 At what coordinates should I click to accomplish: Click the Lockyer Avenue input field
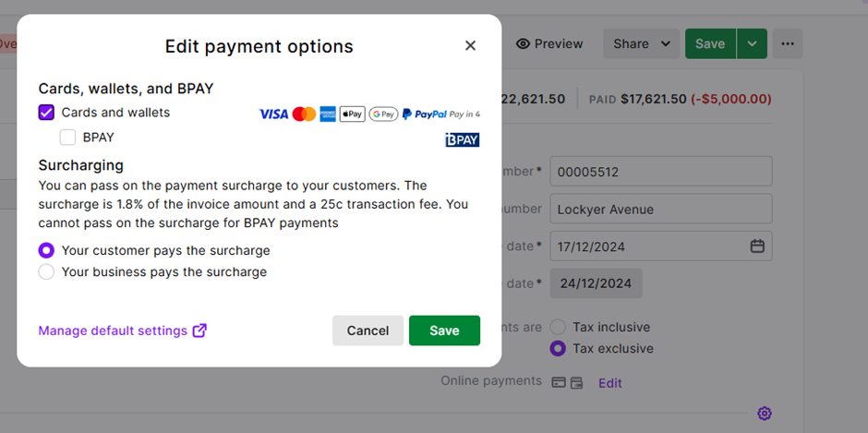(660, 209)
